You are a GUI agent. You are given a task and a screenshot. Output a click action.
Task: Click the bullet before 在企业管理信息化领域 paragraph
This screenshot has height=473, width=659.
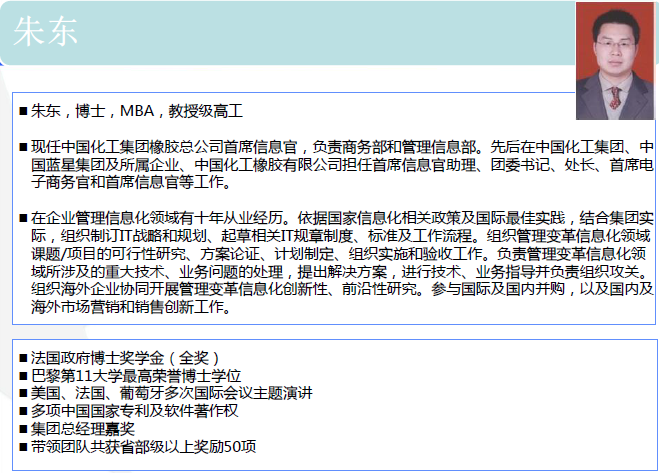tap(23, 218)
